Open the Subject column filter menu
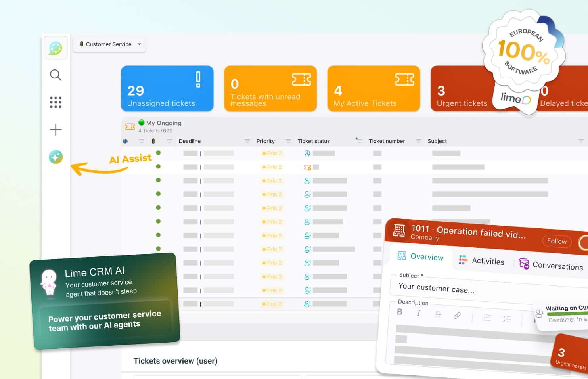The width and height of the screenshot is (588, 379). coord(581,141)
